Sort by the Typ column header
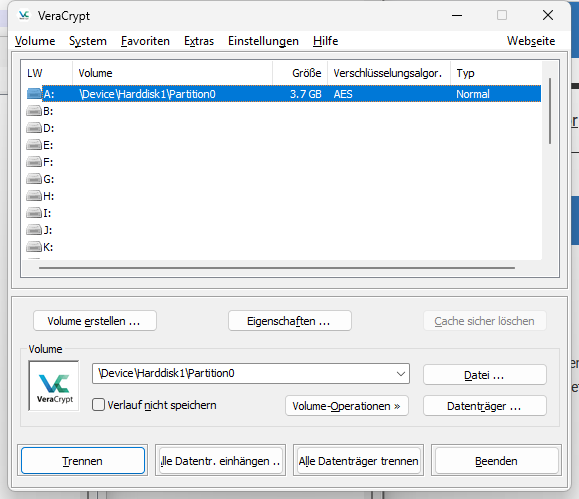The height and width of the screenshot is (499, 579). pyautogui.click(x=496, y=73)
